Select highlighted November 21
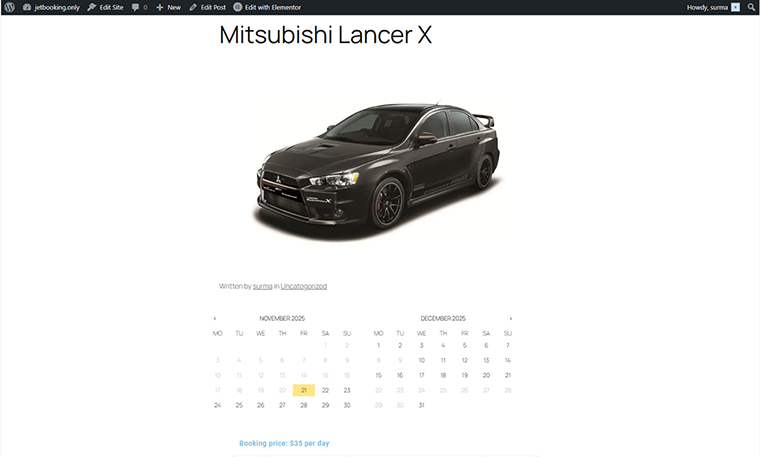The width and height of the screenshot is (760, 457). [304, 390]
